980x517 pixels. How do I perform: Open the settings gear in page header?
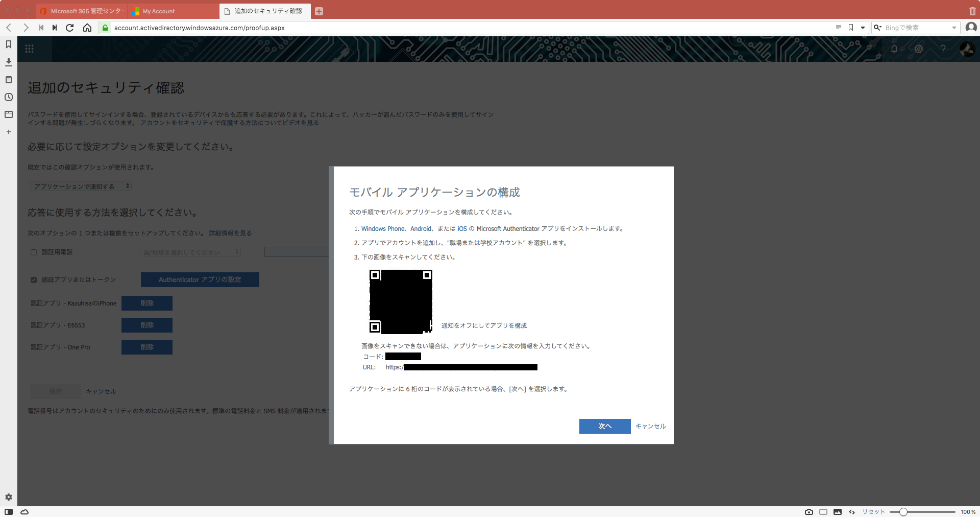coord(919,49)
